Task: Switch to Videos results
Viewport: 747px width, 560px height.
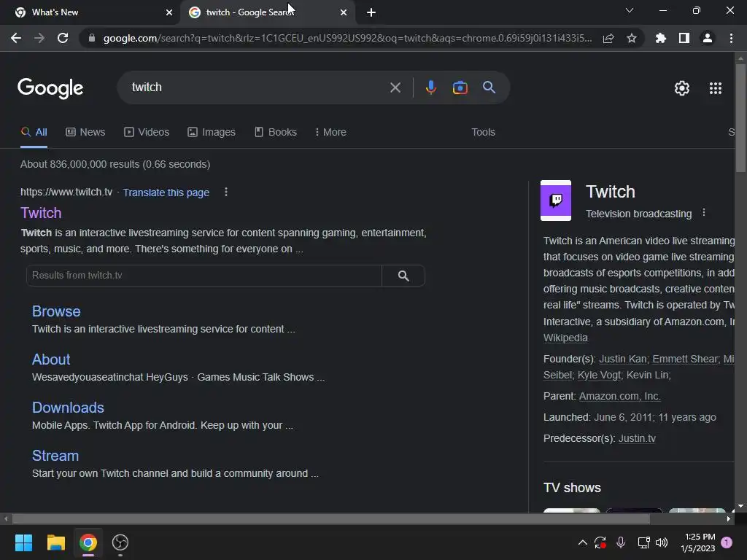Action: coord(147,132)
